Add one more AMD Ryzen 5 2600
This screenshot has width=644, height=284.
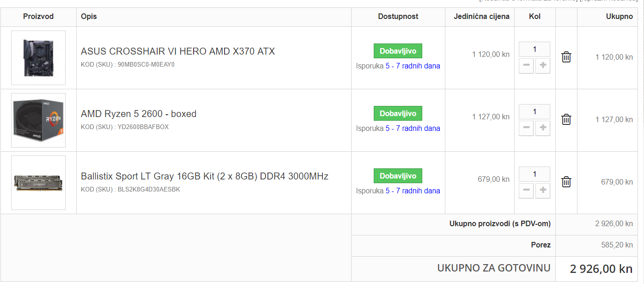point(543,128)
